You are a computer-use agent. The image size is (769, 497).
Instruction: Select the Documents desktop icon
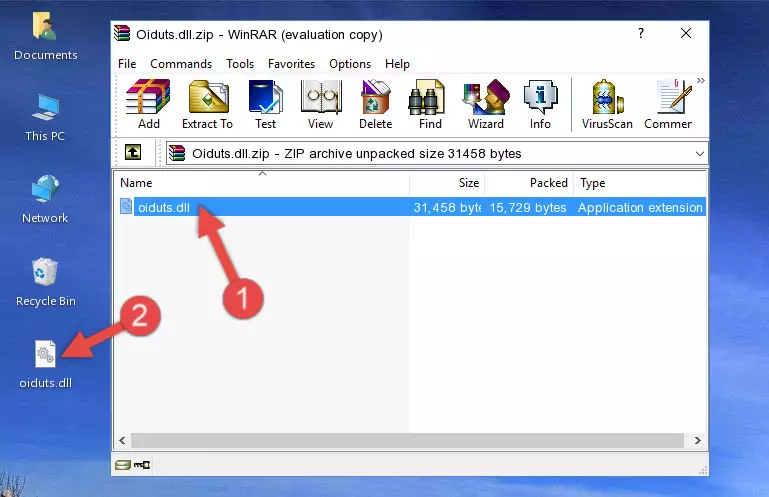coord(46,37)
